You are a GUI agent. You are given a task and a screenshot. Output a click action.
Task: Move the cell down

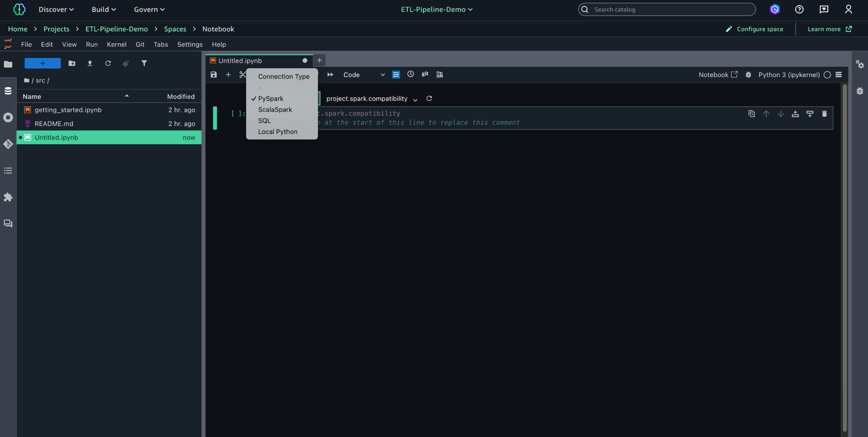(781, 113)
